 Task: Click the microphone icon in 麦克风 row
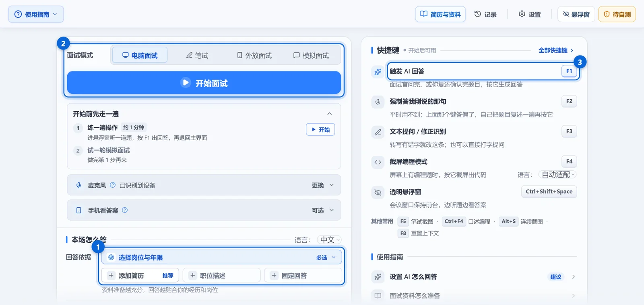tap(79, 185)
